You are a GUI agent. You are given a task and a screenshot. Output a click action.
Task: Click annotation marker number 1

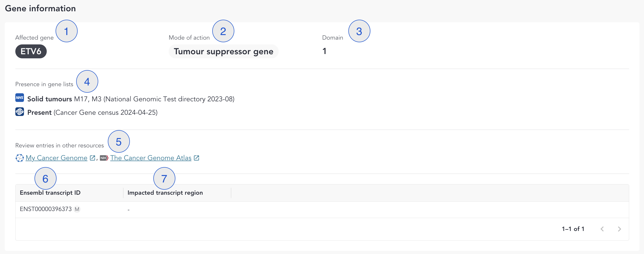tap(67, 31)
